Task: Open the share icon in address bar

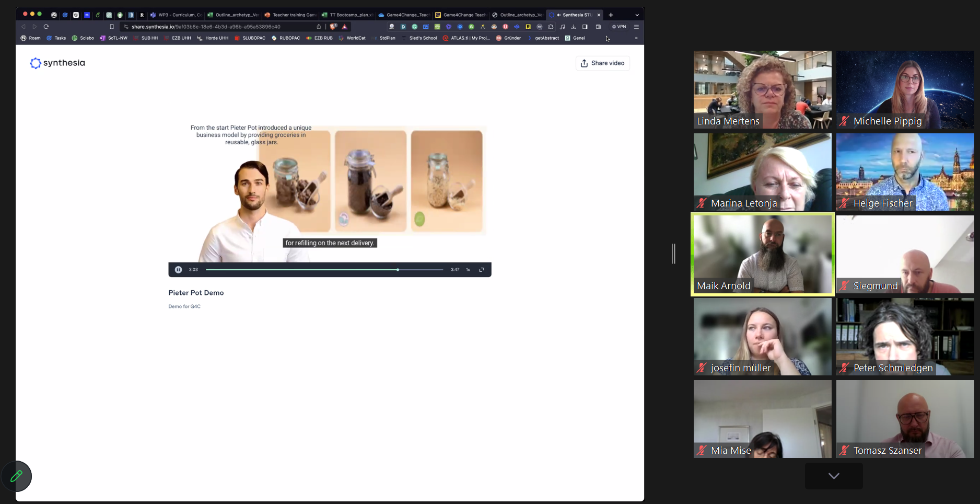Action: pos(319,27)
